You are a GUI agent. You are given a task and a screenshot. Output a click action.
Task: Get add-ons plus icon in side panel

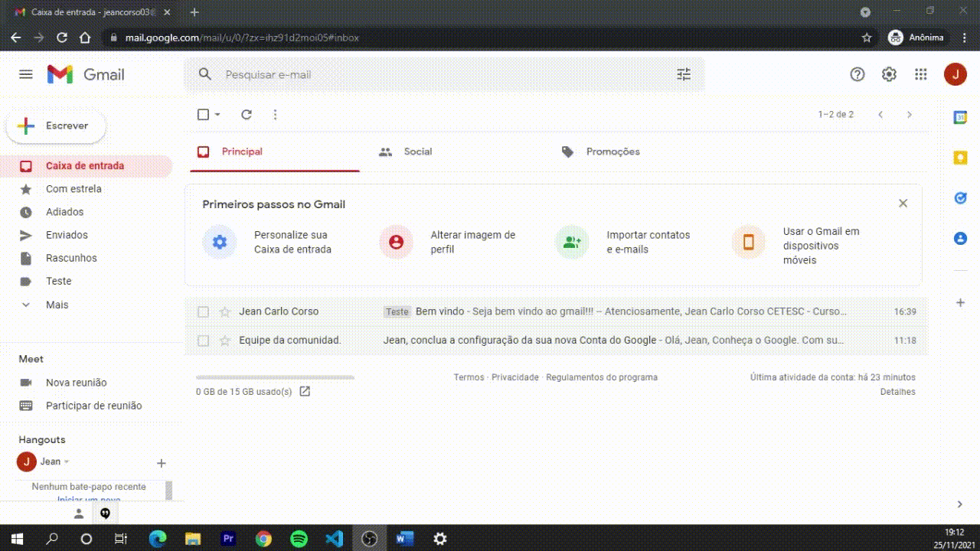(960, 303)
